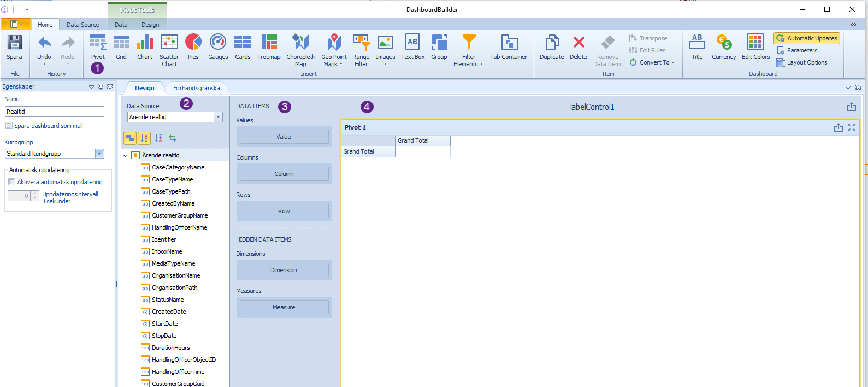Check Spara dashboard som mall

tap(9, 126)
